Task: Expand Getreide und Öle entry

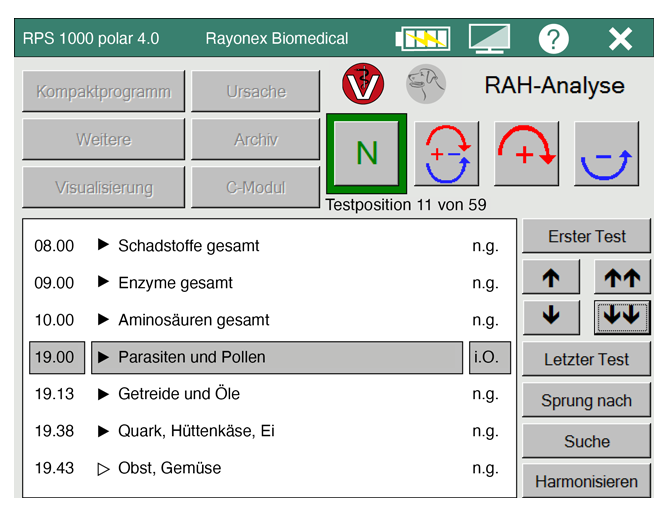Action: (103, 394)
